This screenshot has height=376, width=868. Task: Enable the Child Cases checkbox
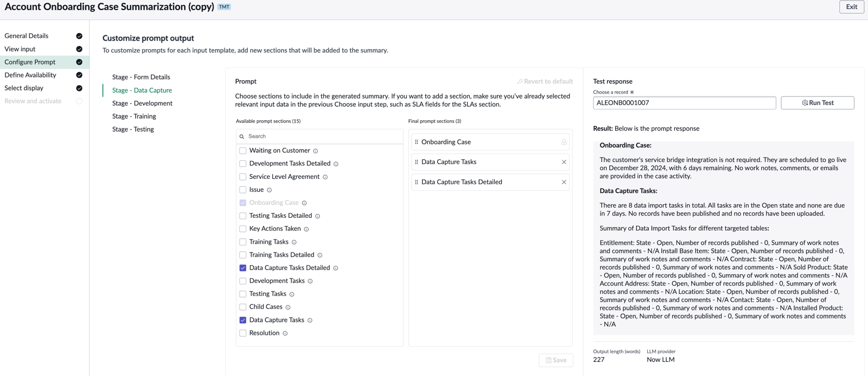pos(242,307)
